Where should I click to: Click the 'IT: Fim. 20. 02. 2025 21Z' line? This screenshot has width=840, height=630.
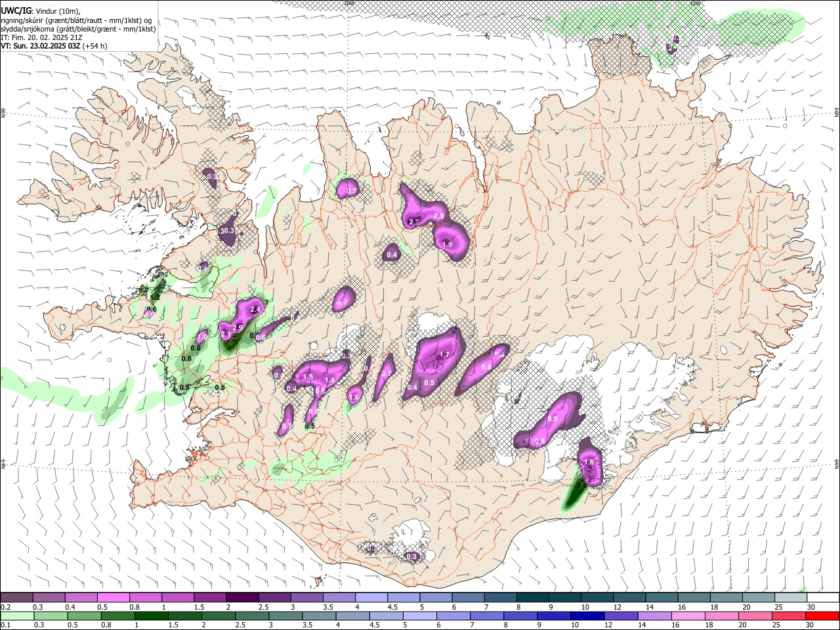coord(41,37)
